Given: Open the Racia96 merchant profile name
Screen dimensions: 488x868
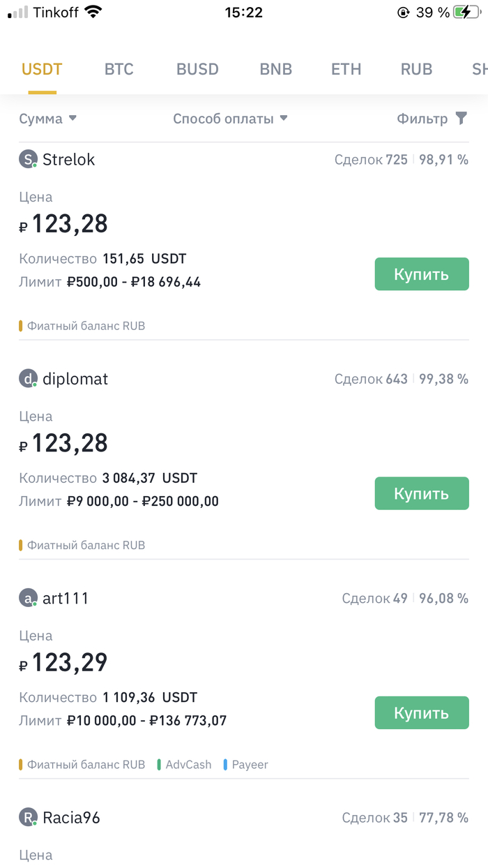Looking at the screenshot, I should (x=71, y=818).
